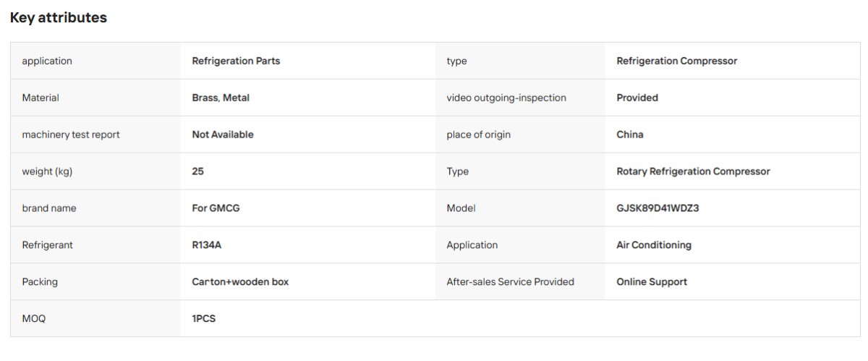Click the MOQ label cell
The image size is (868, 361).
coord(95,318)
